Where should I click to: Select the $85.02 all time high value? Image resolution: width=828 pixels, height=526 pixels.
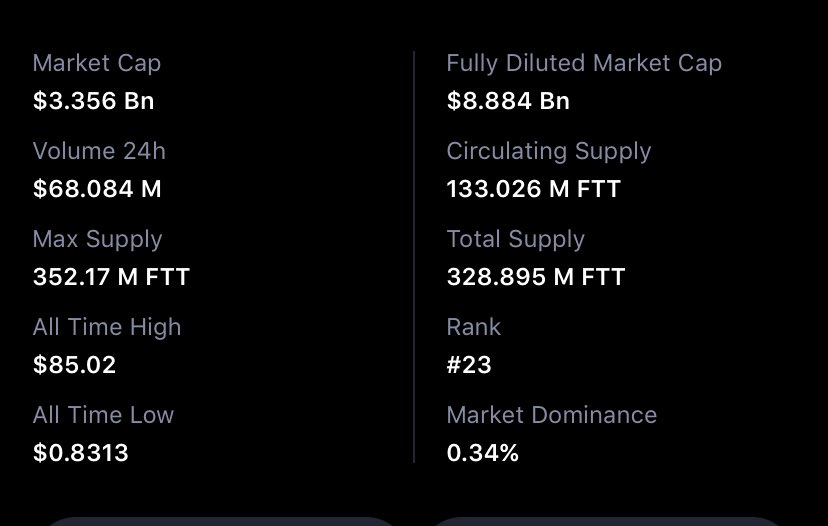click(74, 365)
